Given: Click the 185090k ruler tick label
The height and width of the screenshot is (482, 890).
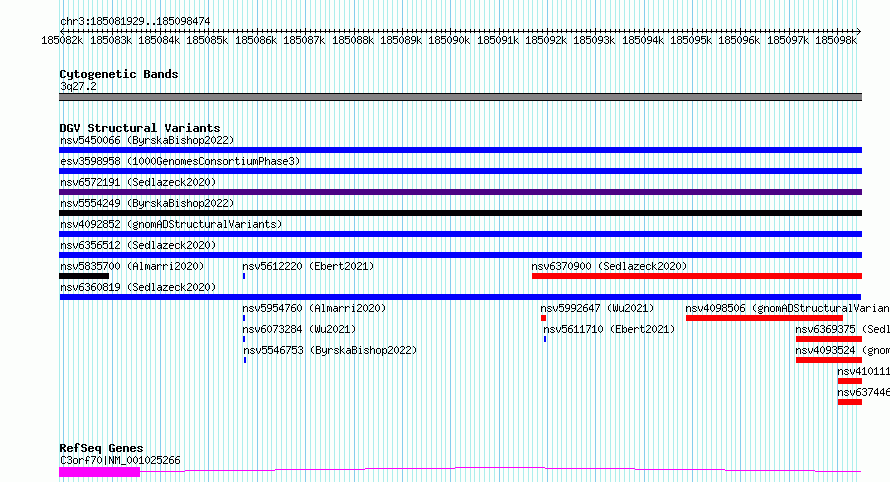Looking at the screenshot, I should (x=449, y=40).
